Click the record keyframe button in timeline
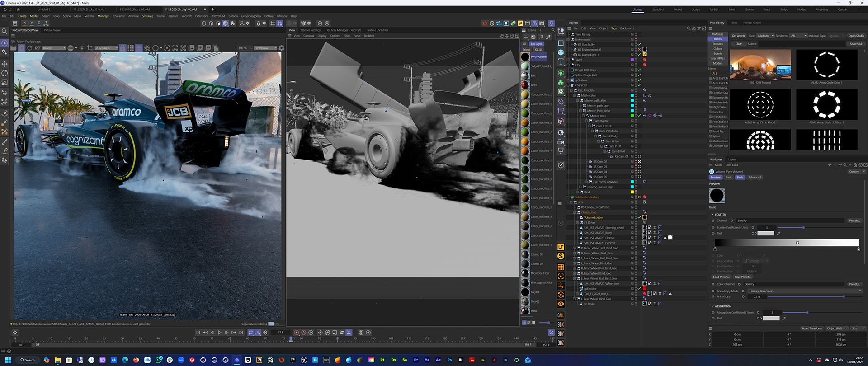Image resolution: width=868 pixels, height=366 pixels. [296, 333]
